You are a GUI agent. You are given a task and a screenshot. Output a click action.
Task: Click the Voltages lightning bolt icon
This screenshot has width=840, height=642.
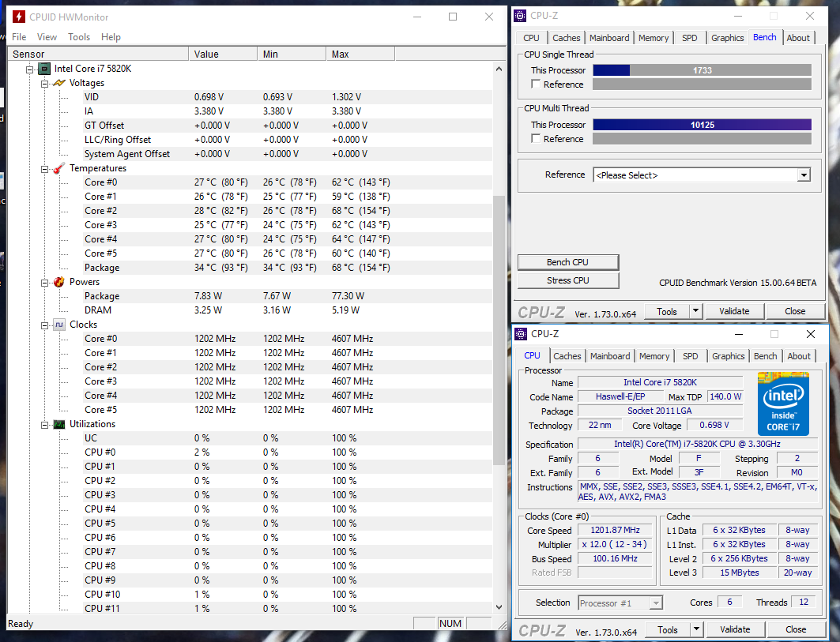(x=59, y=83)
